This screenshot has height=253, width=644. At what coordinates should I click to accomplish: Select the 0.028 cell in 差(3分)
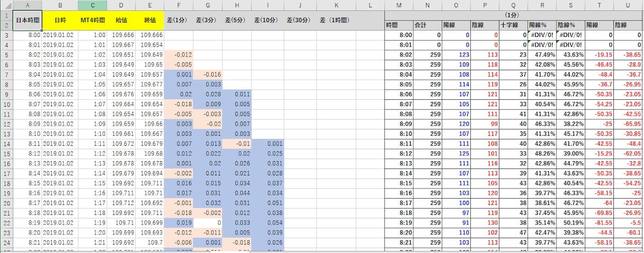[x=207, y=94]
